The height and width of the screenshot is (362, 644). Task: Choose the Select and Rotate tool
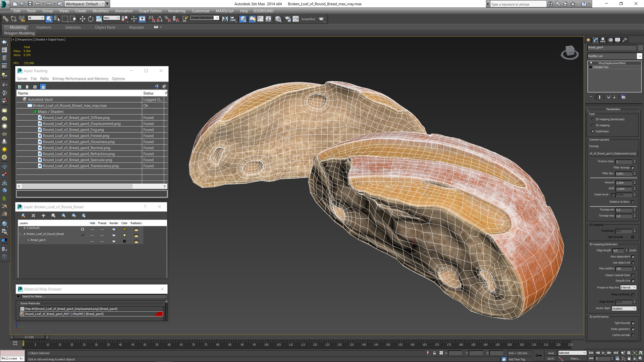(91, 19)
